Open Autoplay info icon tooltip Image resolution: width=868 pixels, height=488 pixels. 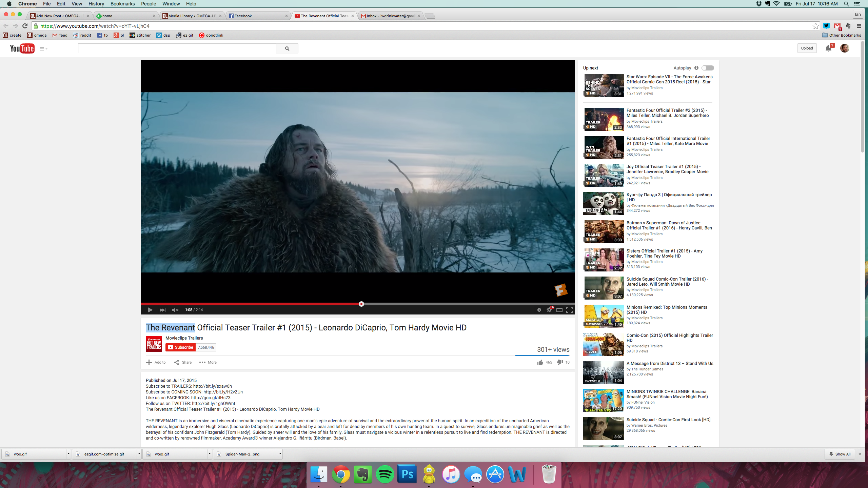[x=696, y=68]
